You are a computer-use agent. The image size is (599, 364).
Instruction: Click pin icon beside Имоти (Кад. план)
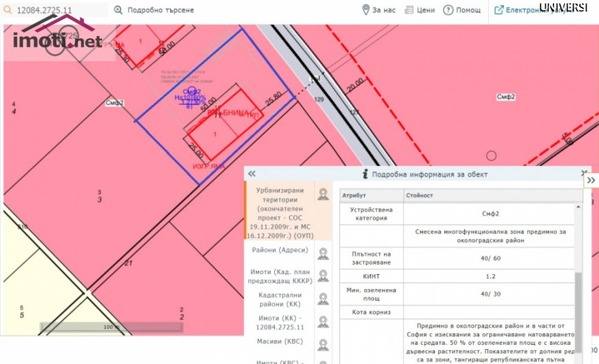[323, 276]
